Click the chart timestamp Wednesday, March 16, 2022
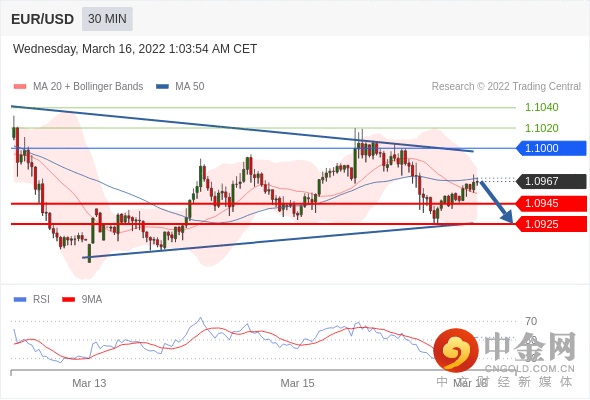Viewport: 590px width, 400px height. (x=135, y=49)
